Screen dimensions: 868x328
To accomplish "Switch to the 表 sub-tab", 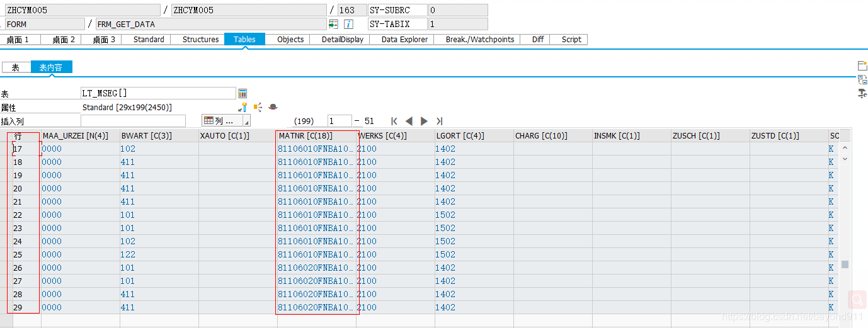I will pyautogui.click(x=16, y=67).
